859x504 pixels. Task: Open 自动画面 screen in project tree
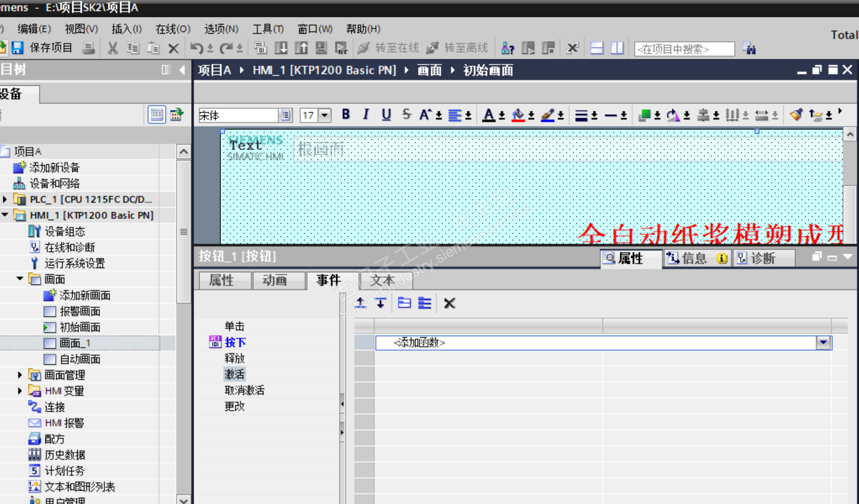point(80,359)
